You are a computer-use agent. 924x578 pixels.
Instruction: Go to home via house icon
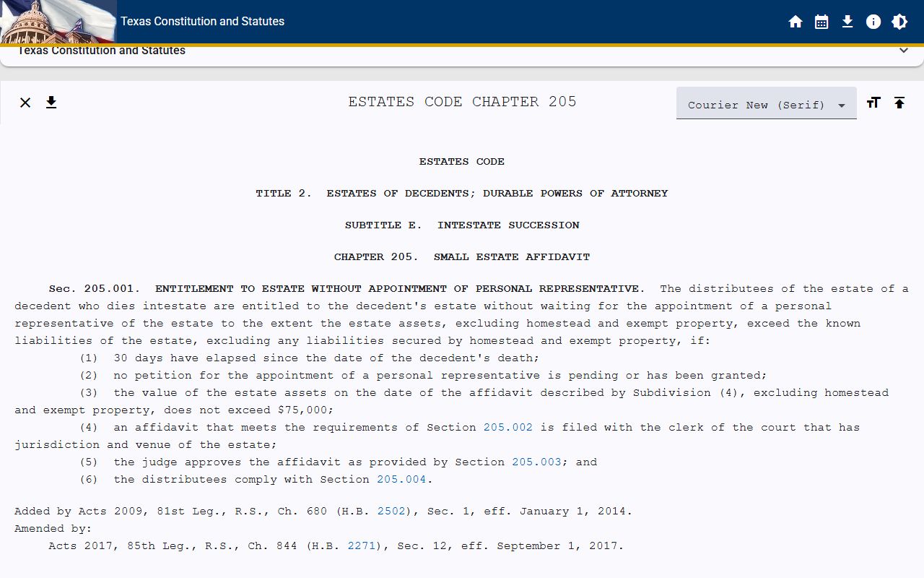(796, 22)
